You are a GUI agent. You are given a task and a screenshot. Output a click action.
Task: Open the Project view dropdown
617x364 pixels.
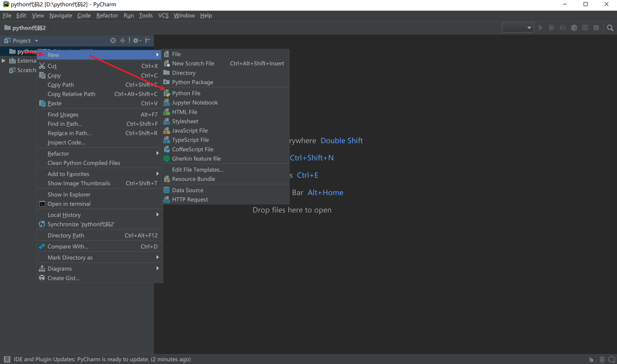click(x=36, y=41)
